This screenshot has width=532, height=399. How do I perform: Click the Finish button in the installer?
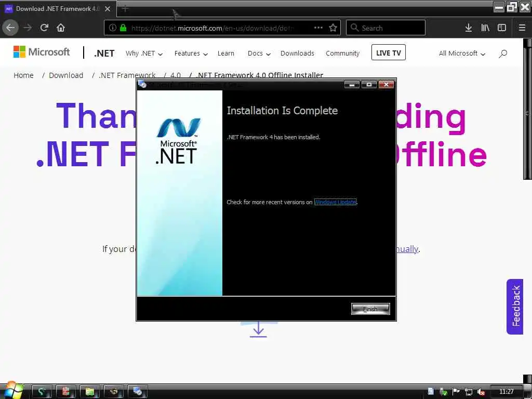370,309
